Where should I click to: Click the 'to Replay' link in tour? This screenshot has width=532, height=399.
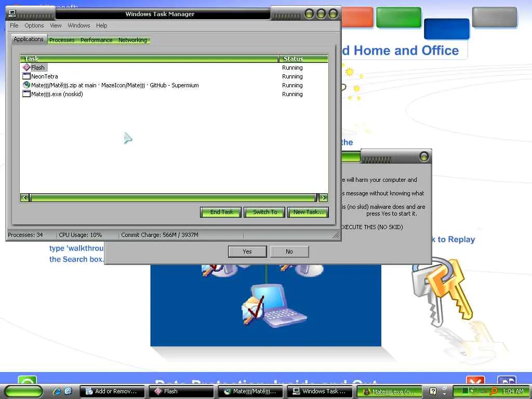[456, 239]
